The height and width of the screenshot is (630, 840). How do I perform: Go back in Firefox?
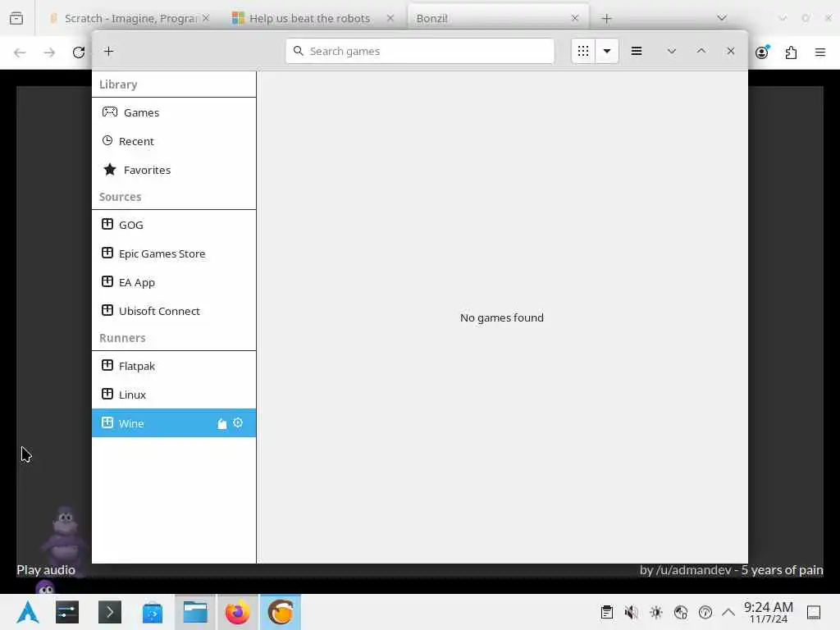[20, 52]
